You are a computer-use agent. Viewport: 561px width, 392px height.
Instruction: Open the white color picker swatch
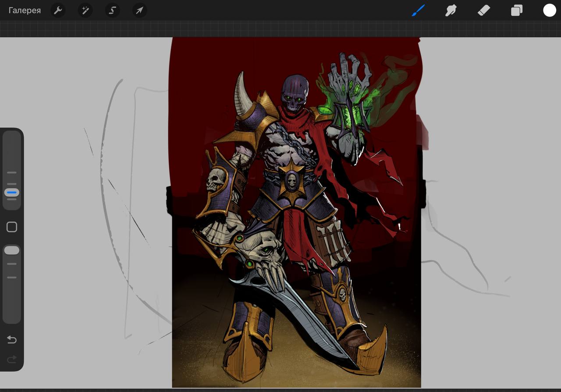(x=550, y=10)
